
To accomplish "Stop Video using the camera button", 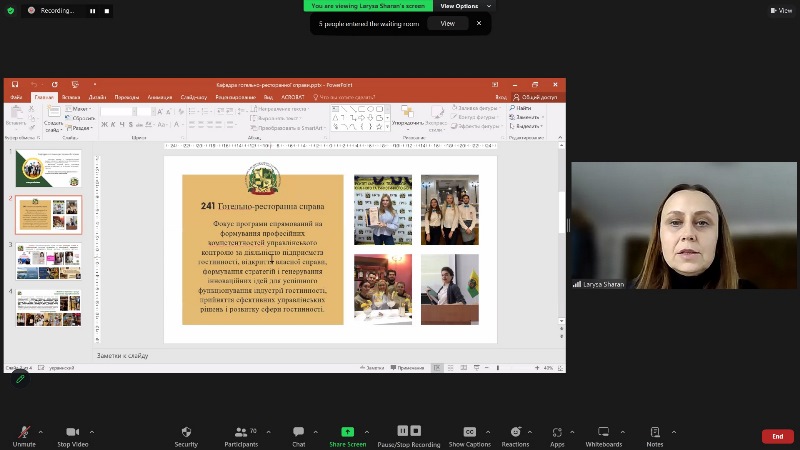I will [71, 433].
